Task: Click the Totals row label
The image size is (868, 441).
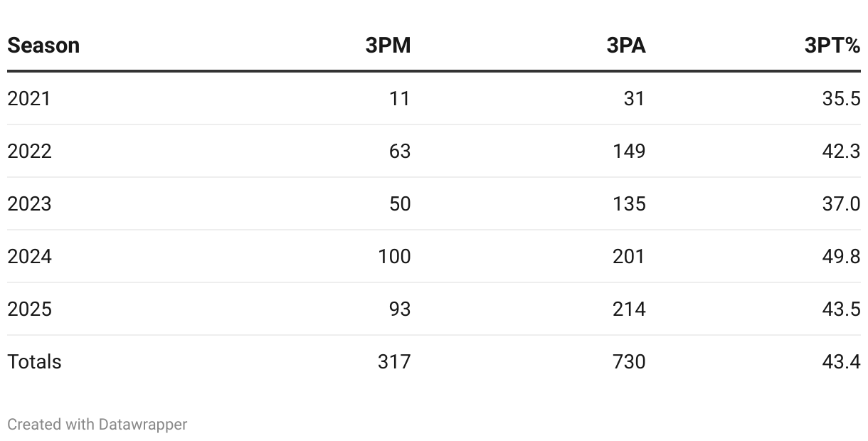Action: pyautogui.click(x=34, y=361)
